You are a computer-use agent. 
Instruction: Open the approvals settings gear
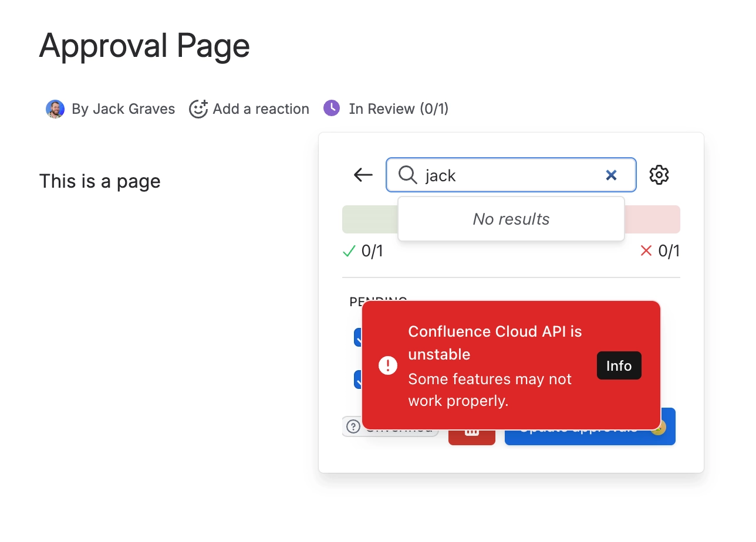[x=659, y=174]
